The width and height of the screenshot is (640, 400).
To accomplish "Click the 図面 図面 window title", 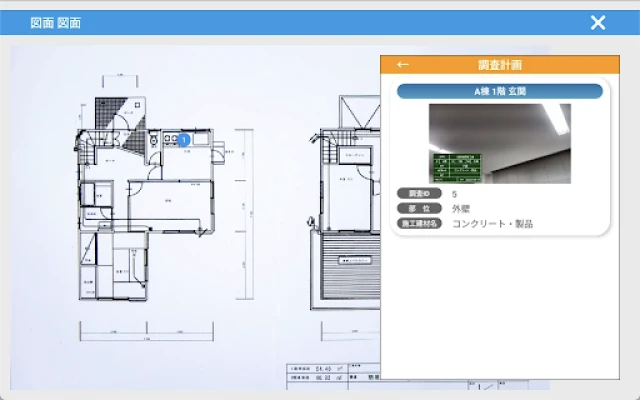I will coord(56,23).
